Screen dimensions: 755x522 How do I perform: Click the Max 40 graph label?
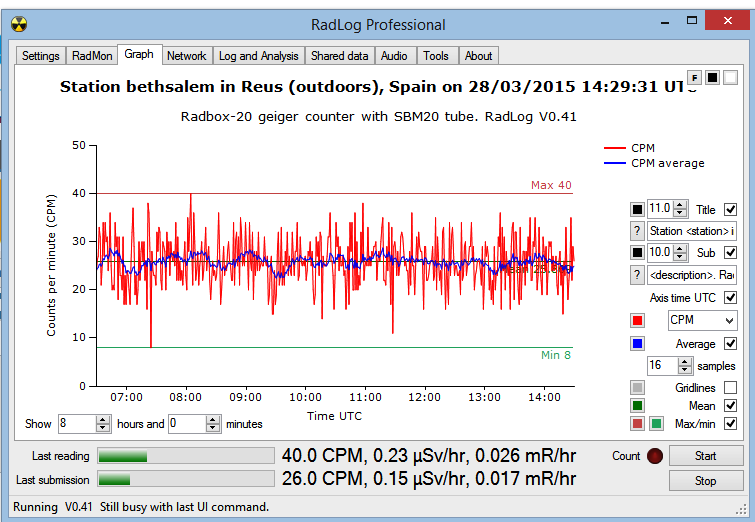point(551,185)
